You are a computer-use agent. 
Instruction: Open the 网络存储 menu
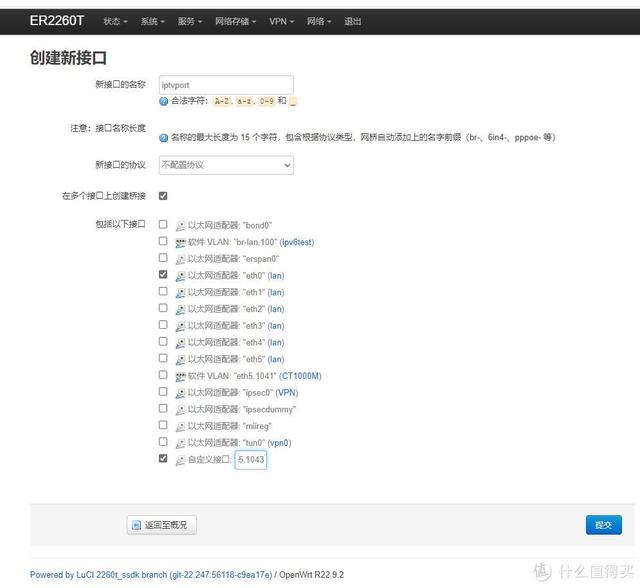[x=235, y=21]
